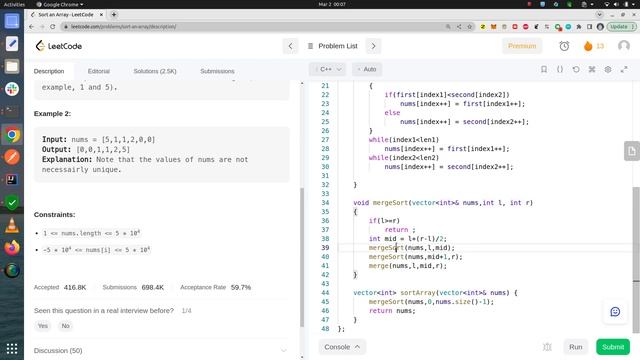Expand the Discussion (50) section

click(x=160, y=351)
